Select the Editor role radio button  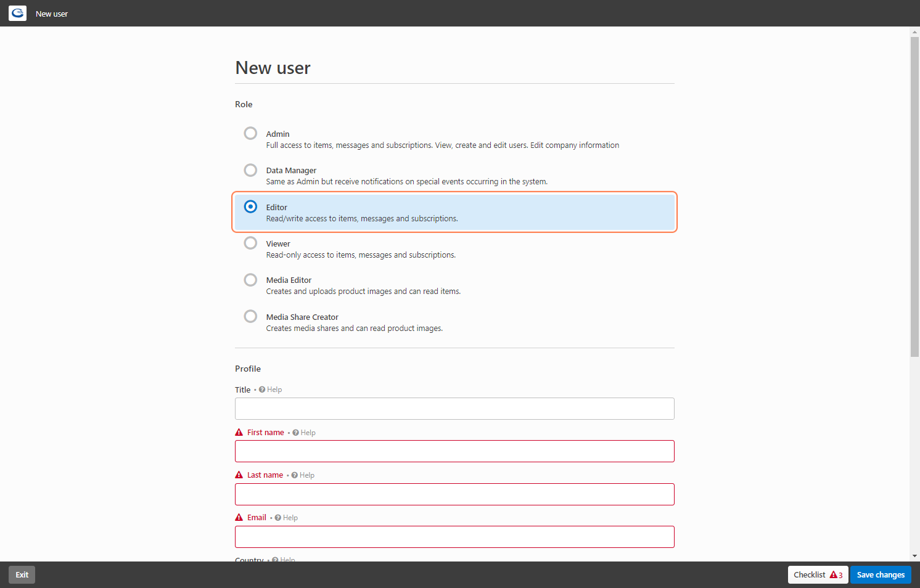coord(250,206)
